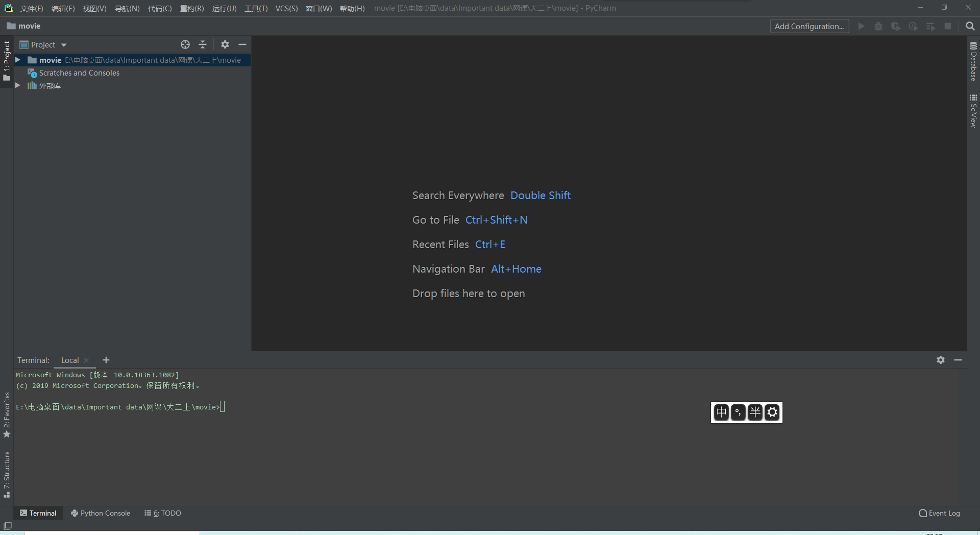980x535 pixels.
Task: Open the 代码(C) menu
Action: click(160, 8)
